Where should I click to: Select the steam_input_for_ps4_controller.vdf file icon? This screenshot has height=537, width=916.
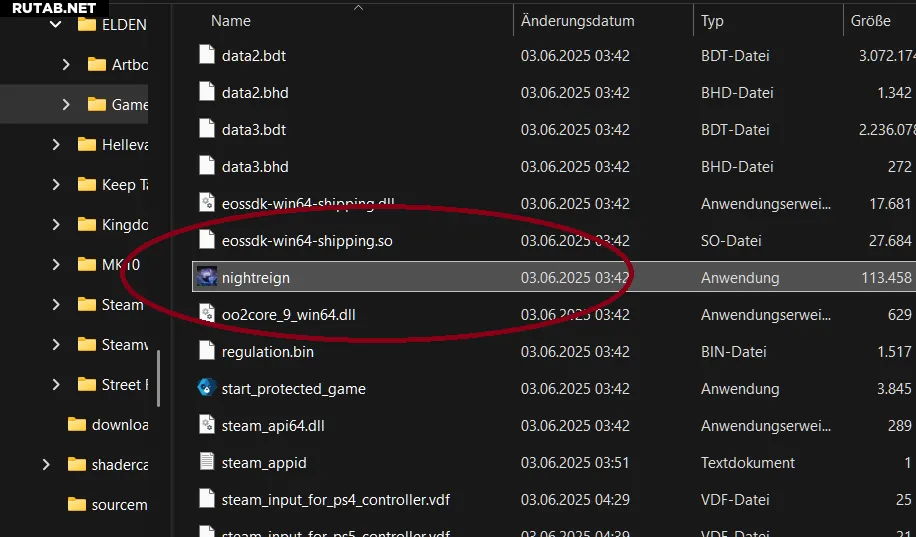coord(207,498)
